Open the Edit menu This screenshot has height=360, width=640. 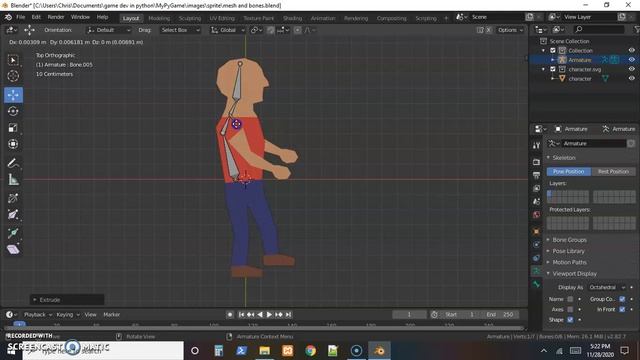[36, 17]
